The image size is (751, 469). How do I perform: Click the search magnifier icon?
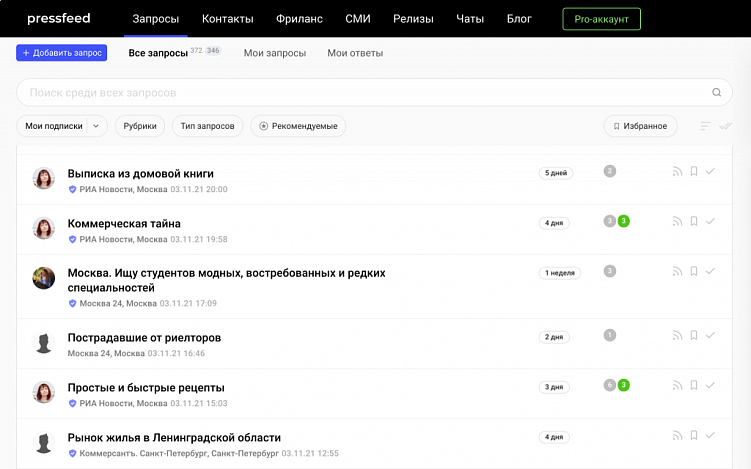(x=716, y=93)
